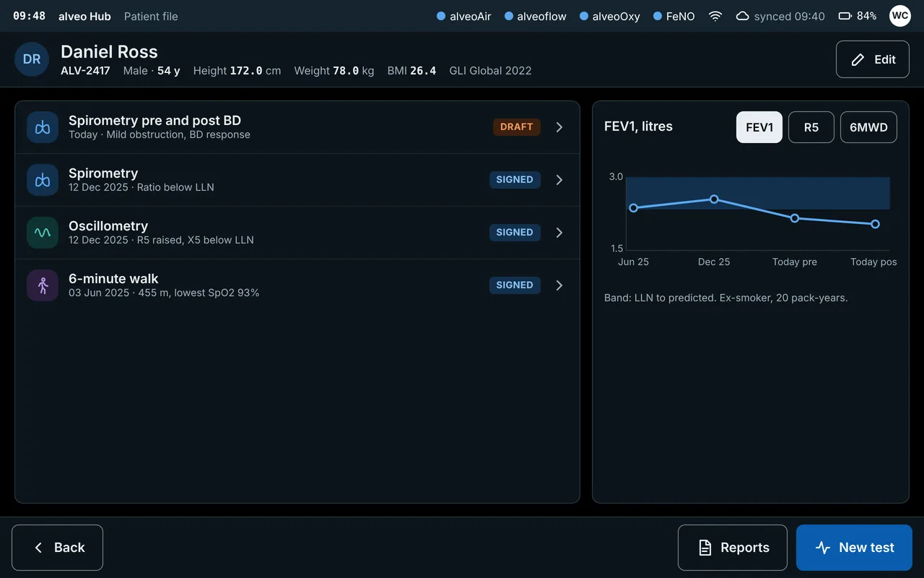Select the Oscillometry wave icon

coord(43,233)
